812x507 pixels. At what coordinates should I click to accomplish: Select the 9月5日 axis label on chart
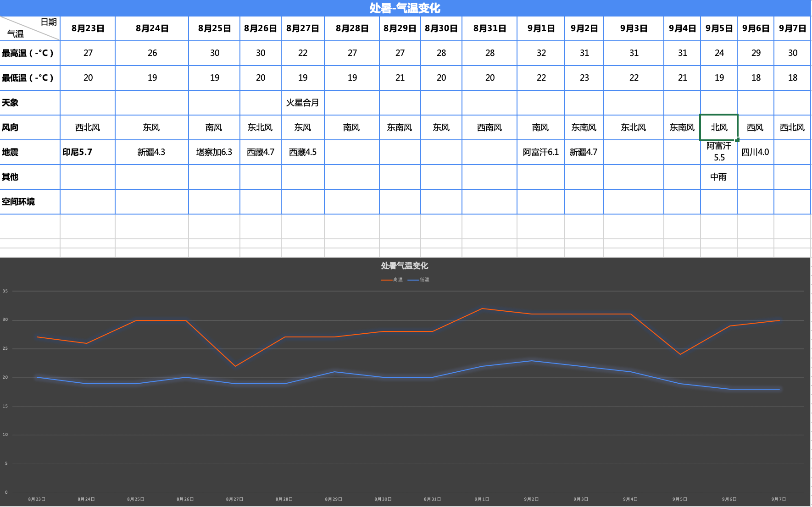[x=680, y=499]
